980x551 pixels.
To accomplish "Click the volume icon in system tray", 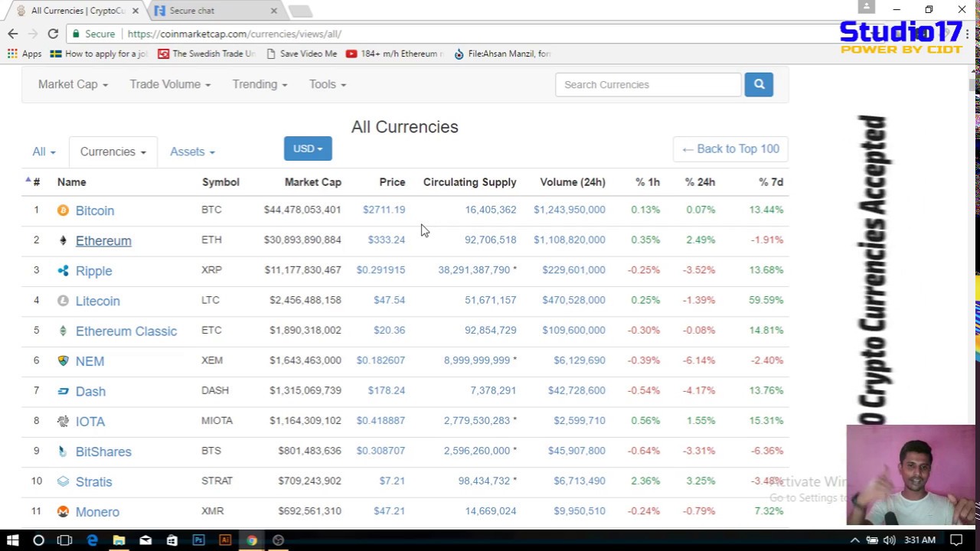I will point(889,540).
